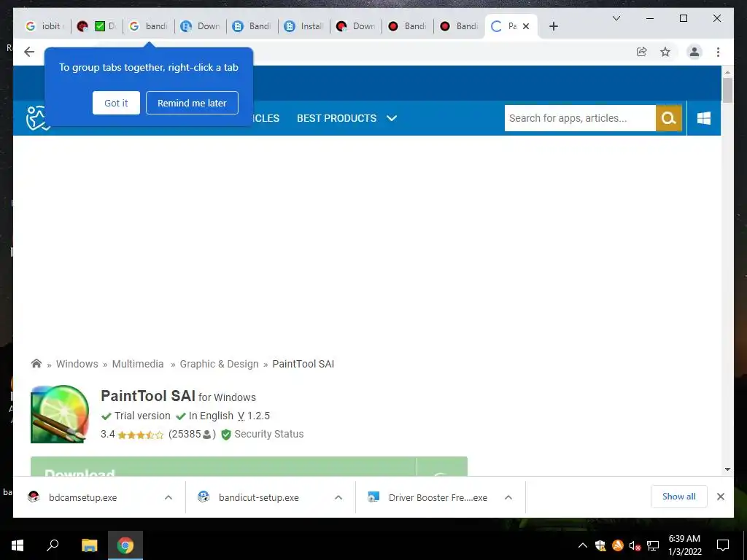The height and width of the screenshot is (560, 747).
Task: Click Show all downloads button
Action: pyautogui.click(x=679, y=497)
